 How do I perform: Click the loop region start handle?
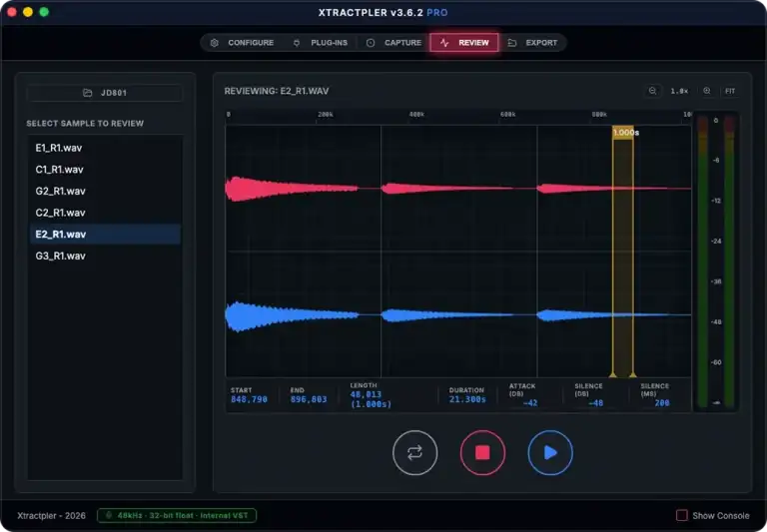pyautogui.click(x=612, y=374)
